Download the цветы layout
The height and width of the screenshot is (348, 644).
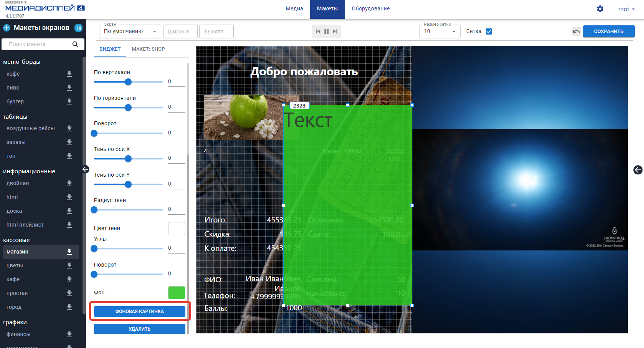69,265
